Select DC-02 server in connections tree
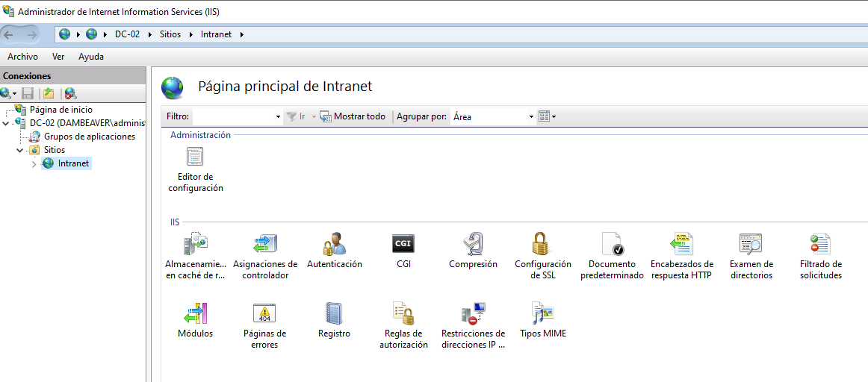The image size is (868, 382). point(87,122)
